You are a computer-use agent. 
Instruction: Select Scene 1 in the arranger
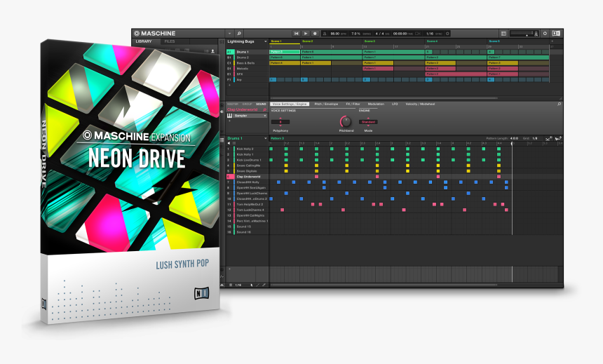tap(276, 41)
